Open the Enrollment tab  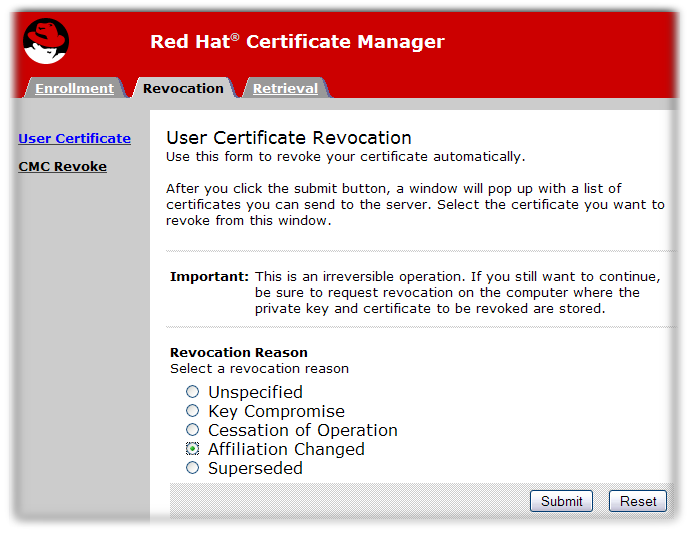tap(74, 88)
